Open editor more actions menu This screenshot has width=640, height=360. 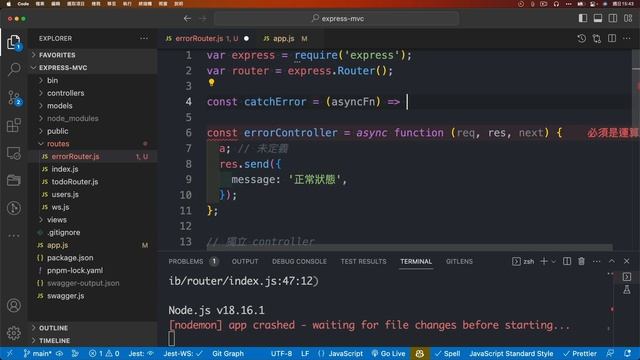[627, 38]
